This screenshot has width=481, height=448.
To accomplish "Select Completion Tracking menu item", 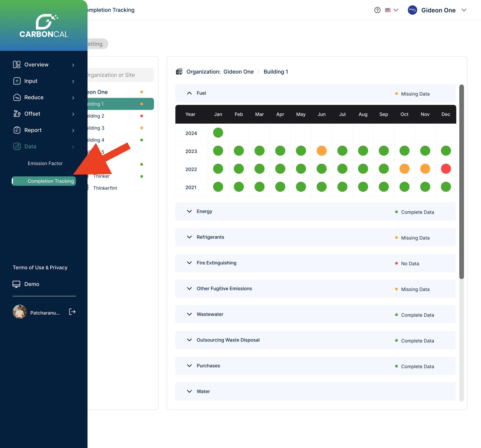I will (x=51, y=181).
